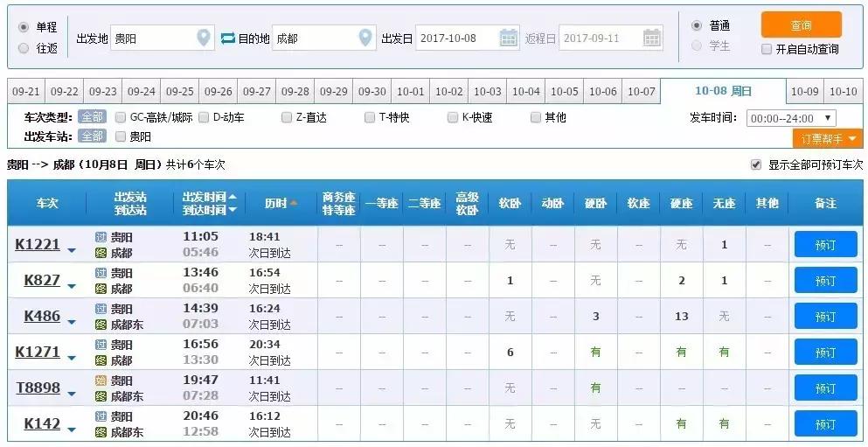Click the 目的地 input field showing 成都
Screen dimensions: 868x447
pos(323,38)
